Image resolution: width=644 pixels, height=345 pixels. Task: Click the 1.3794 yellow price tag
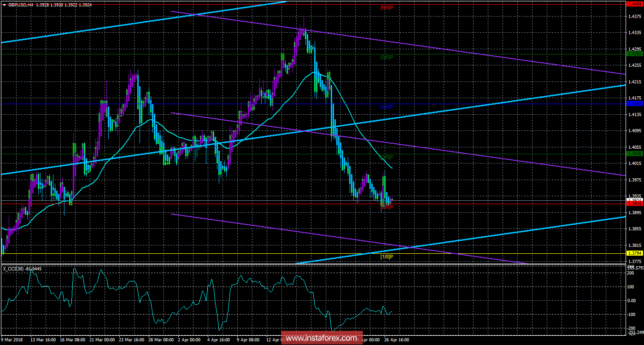pyautogui.click(x=634, y=253)
